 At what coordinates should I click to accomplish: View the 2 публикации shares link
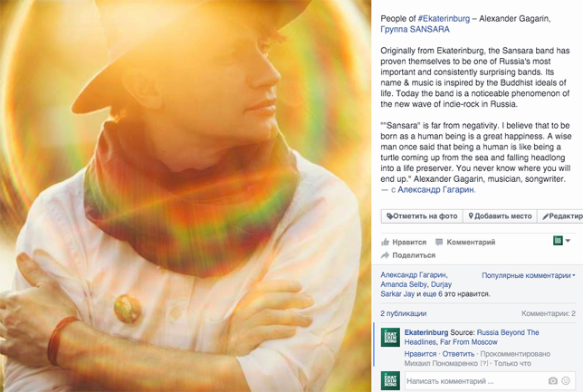404,313
